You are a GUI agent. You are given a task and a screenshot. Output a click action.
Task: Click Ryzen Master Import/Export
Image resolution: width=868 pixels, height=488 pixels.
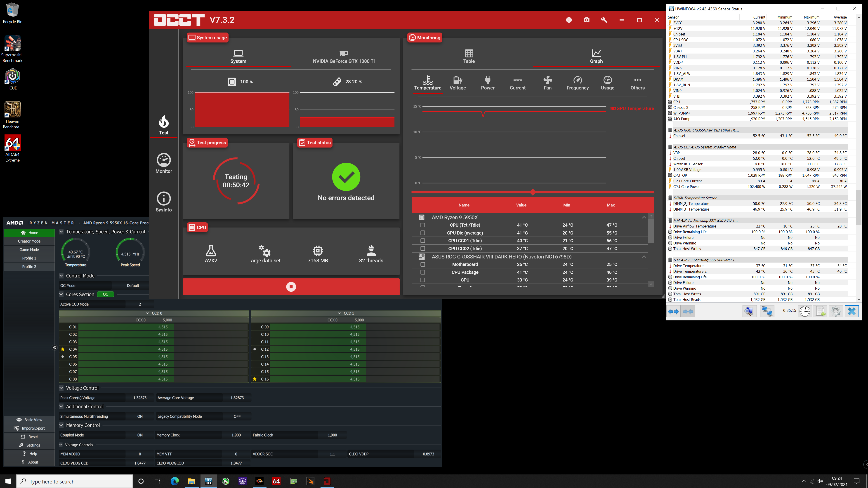click(29, 428)
